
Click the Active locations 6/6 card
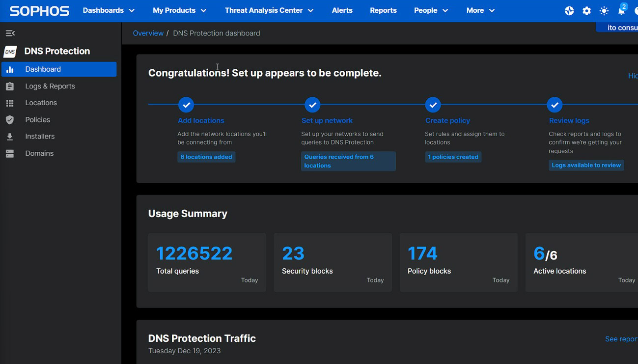pyautogui.click(x=582, y=262)
